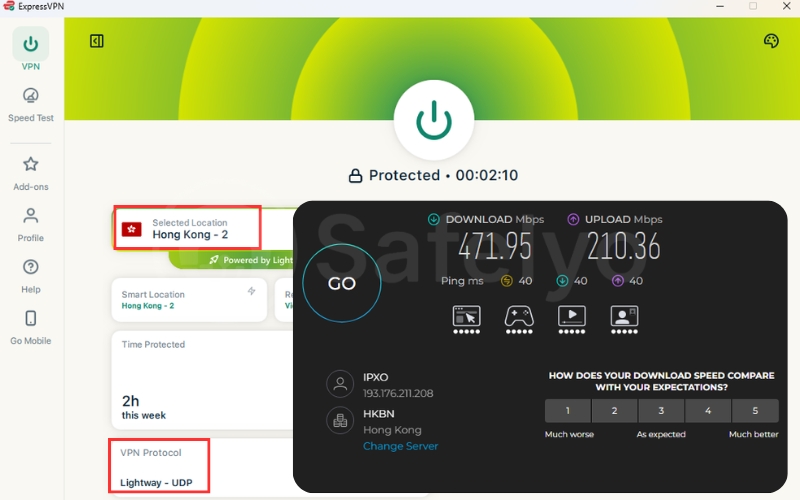Click the ExpressVPN logo in title bar
Viewport: 800px width, 500px height.
coord(9,6)
